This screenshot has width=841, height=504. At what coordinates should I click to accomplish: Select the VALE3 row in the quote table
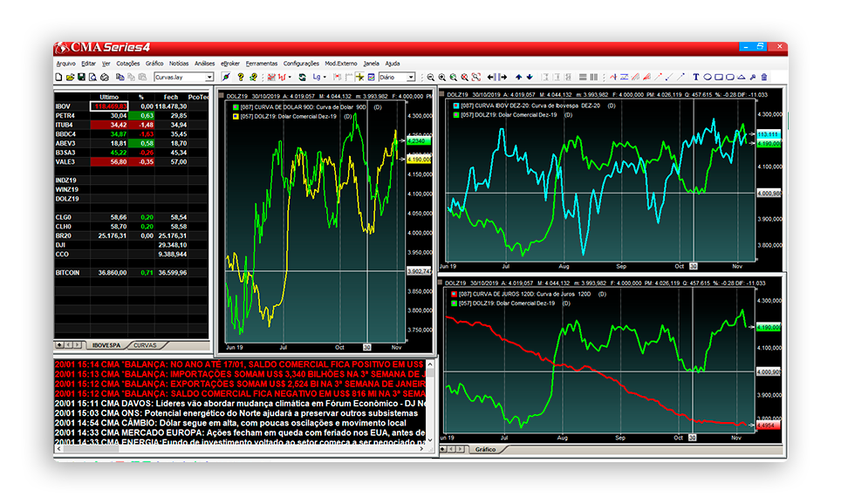pyautogui.click(x=132, y=162)
